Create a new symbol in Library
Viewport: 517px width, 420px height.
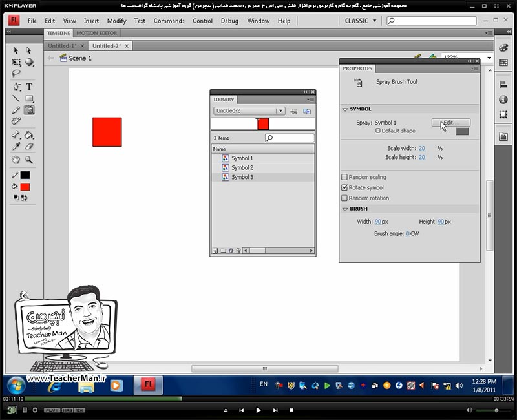[215, 251]
